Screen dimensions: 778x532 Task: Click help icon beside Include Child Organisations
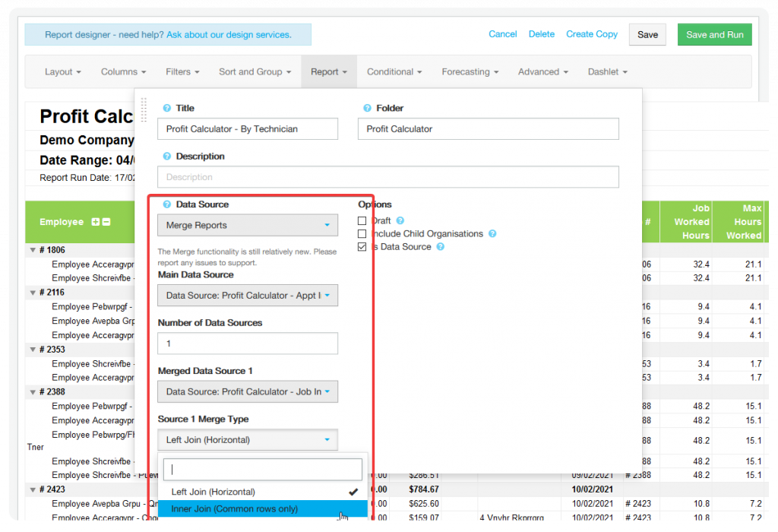[x=492, y=234]
